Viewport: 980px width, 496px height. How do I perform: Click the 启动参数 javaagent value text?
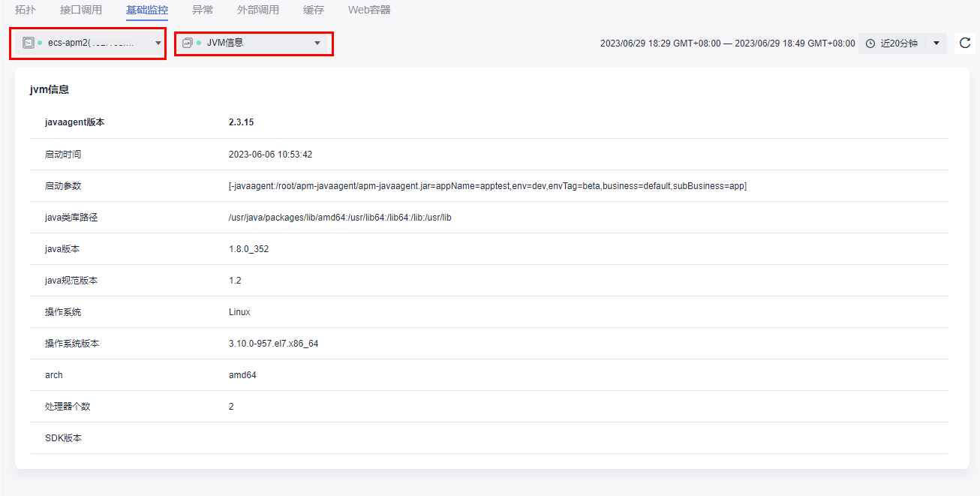coord(487,186)
